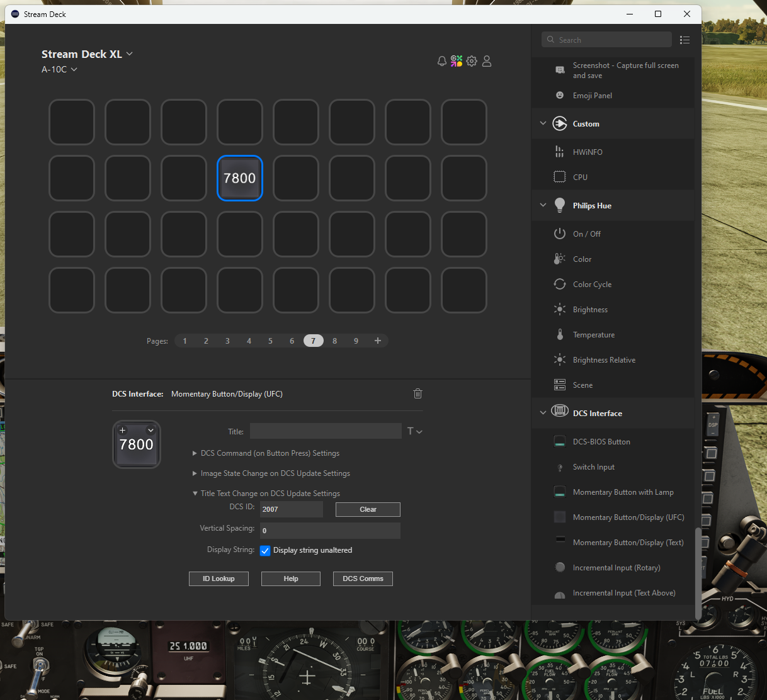Open preferences with the gear icon
The image size is (767, 700).
point(472,61)
